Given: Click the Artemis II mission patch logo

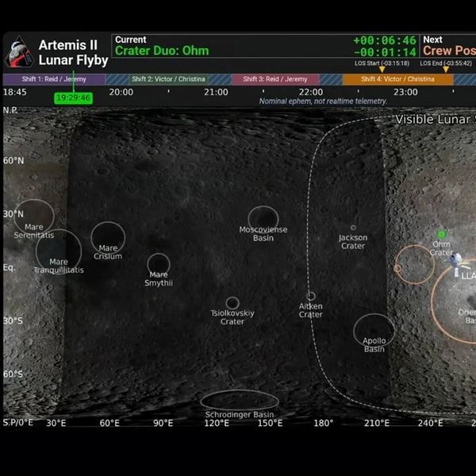Looking at the screenshot, I should pos(19,52).
